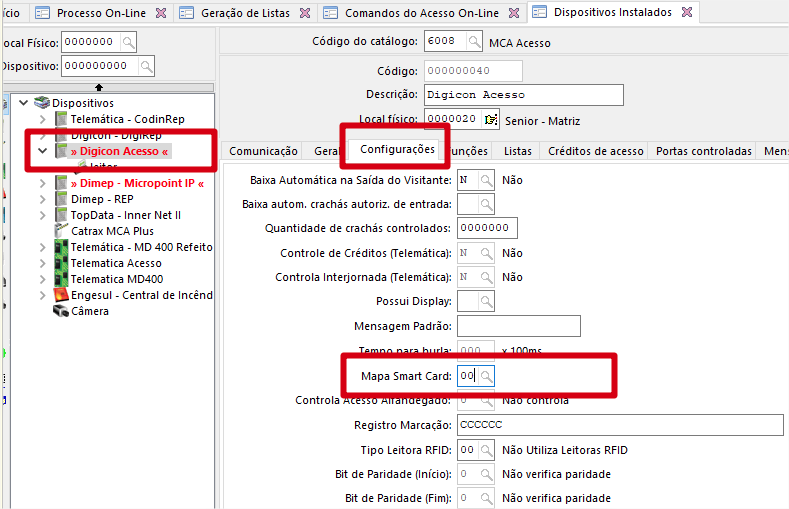Edit Quantidade de crachás controlados field
The height and width of the screenshot is (509, 789).
coord(487,228)
